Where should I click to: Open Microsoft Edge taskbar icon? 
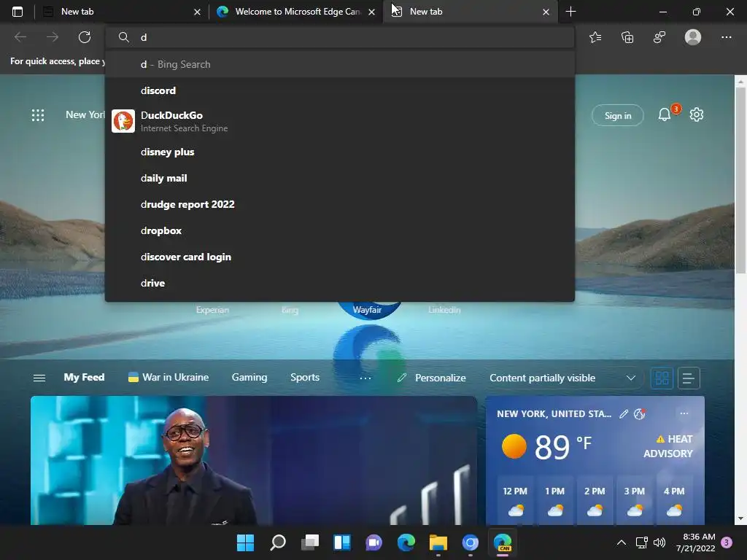click(x=406, y=542)
